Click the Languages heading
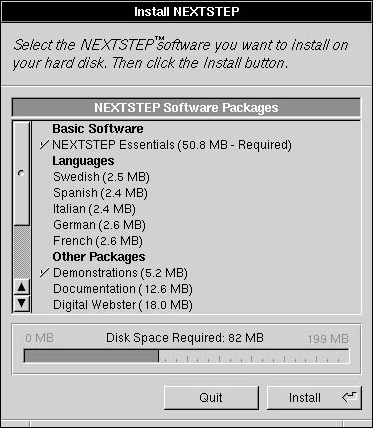This screenshot has height=428, width=373. 83,161
